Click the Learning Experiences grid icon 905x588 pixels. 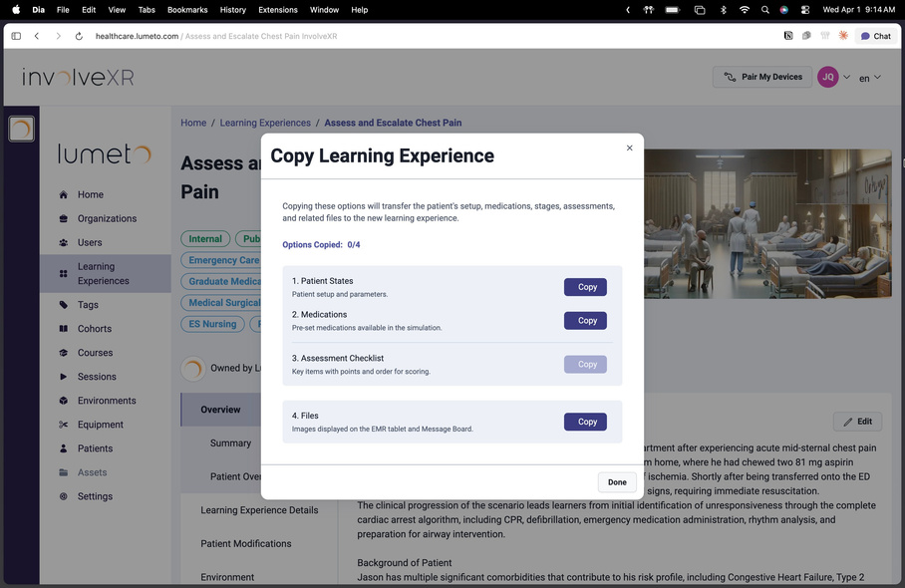click(x=64, y=273)
